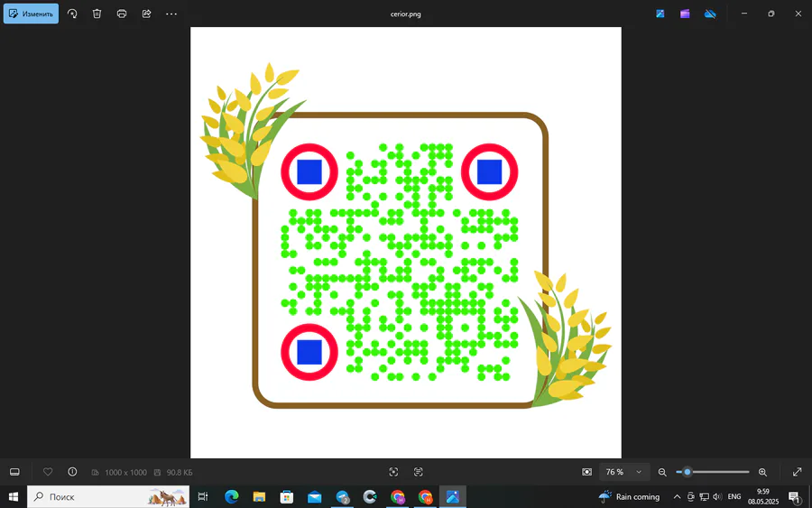Click the 90.8 КБ file size text
This screenshot has width=812, height=508.
[x=180, y=472]
